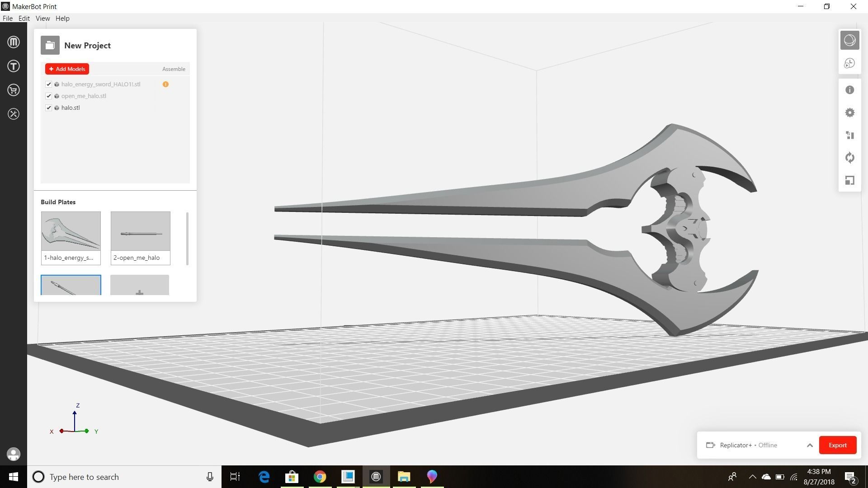
Task: Click the Build Plates scrollbar
Action: coord(187,239)
